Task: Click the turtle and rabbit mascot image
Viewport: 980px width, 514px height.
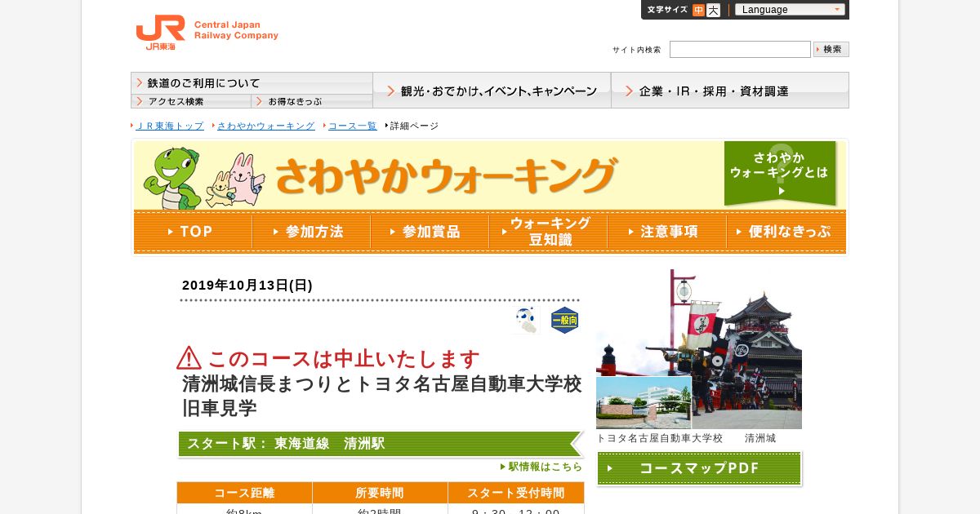Action: (x=203, y=177)
